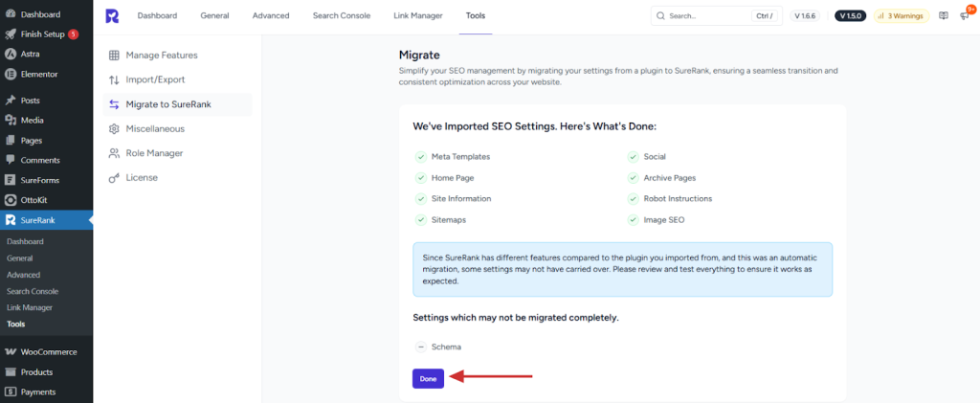Click the Role Manager users icon

114,153
